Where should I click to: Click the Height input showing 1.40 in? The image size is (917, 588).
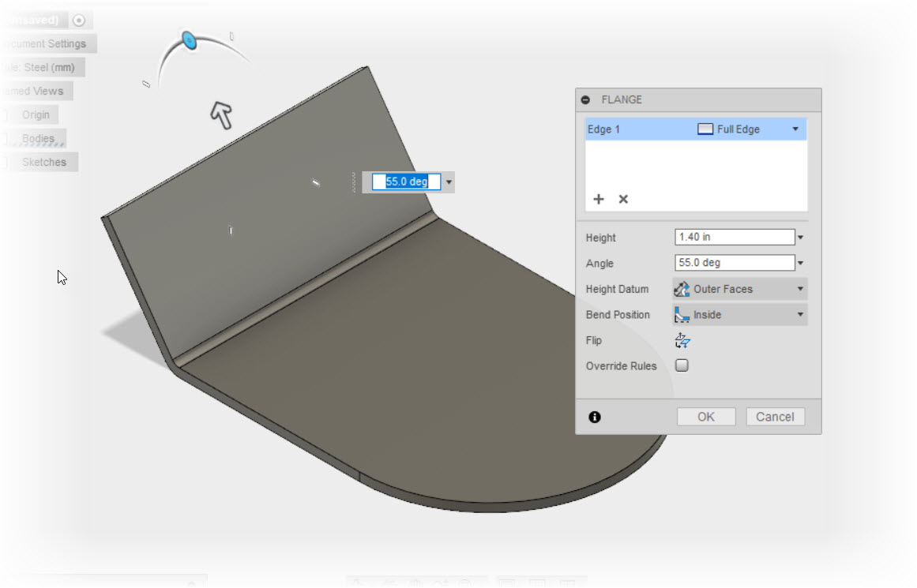click(x=733, y=236)
